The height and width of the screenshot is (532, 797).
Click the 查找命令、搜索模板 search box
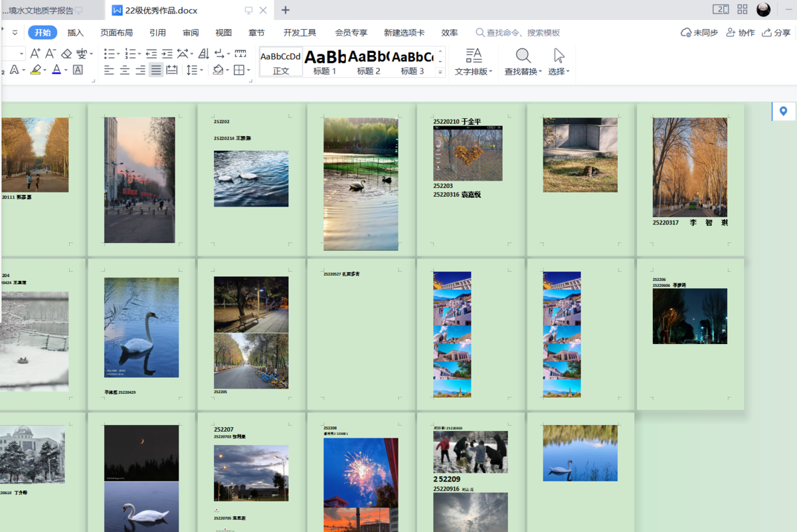(x=518, y=33)
